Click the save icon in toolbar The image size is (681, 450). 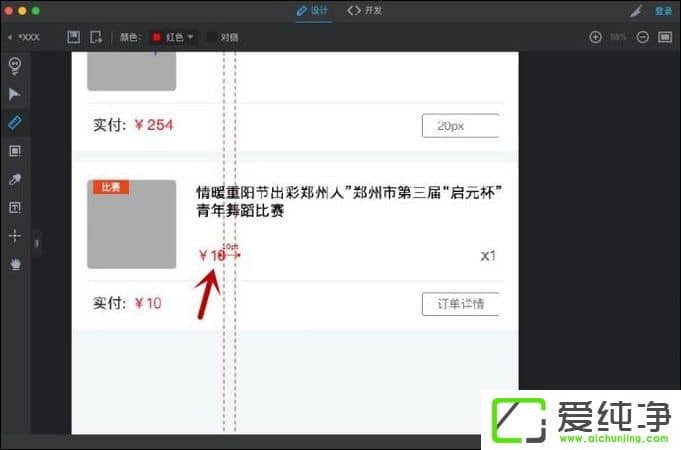click(73, 37)
